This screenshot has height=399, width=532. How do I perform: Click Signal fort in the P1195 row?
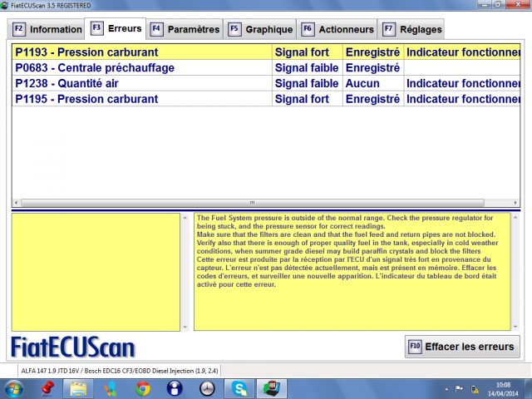coord(307,99)
